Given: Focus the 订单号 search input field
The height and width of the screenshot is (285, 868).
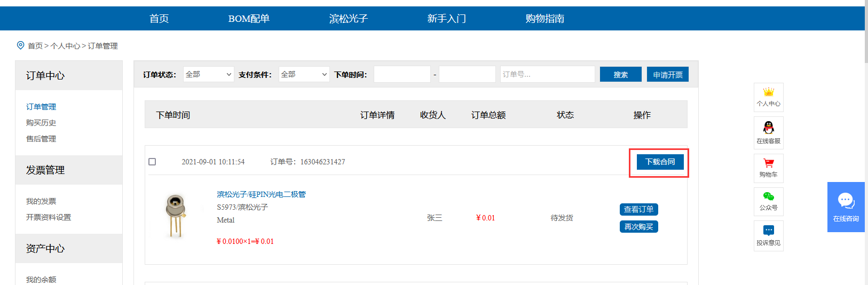Looking at the screenshot, I should 547,74.
